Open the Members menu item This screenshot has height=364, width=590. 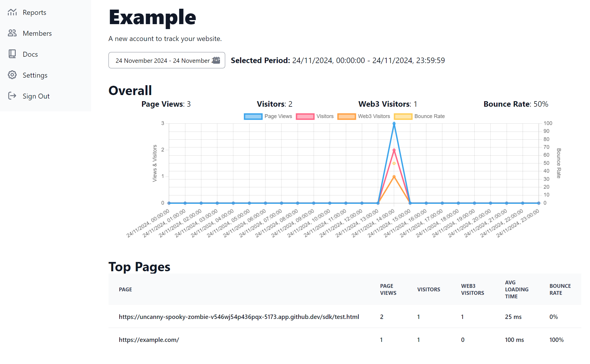(x=37, y=33)
